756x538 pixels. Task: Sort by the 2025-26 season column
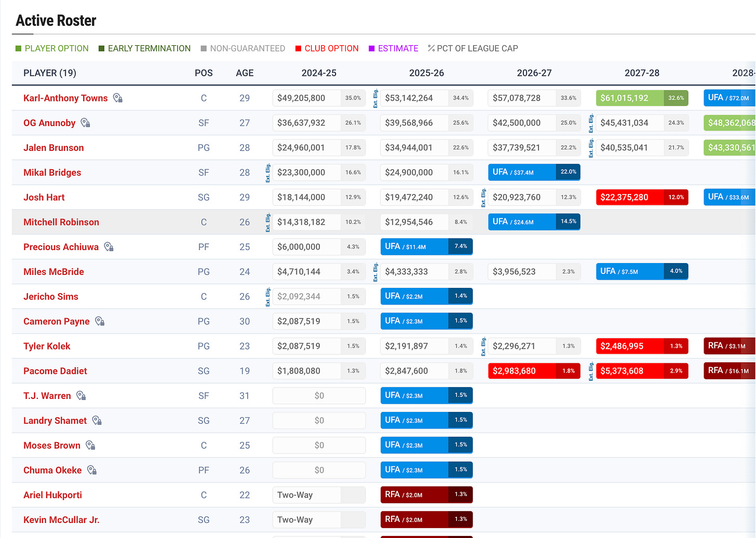click(x=426, y=73)
